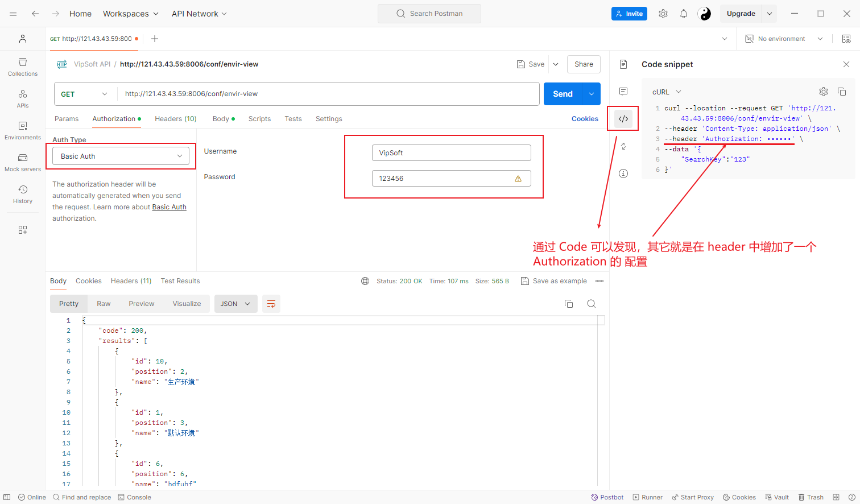Open Collections in sidebar
The image size is (860, 504).
coord(23,67)
